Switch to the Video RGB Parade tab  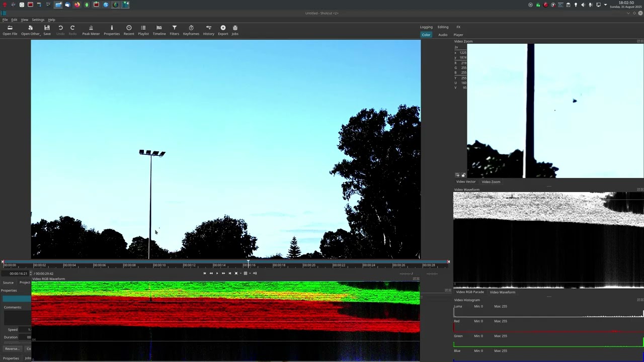[x=469, y=292]
